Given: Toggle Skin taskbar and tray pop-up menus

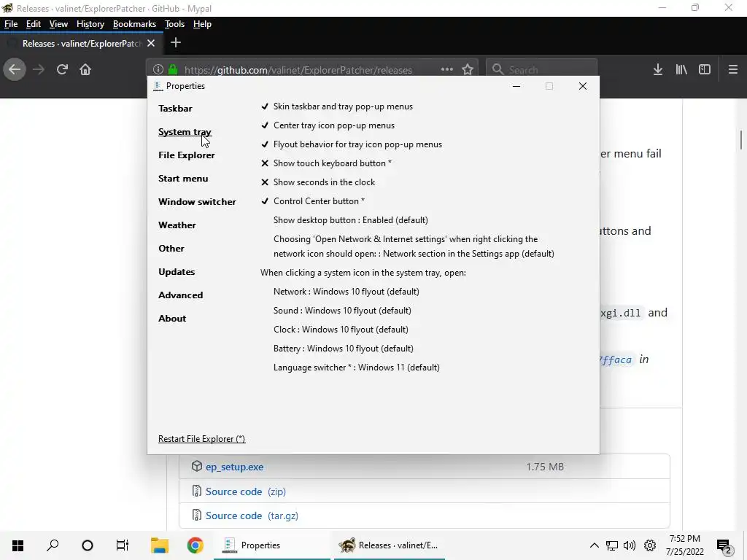Looking at the screenshot, I should click(x=336, y=106).
